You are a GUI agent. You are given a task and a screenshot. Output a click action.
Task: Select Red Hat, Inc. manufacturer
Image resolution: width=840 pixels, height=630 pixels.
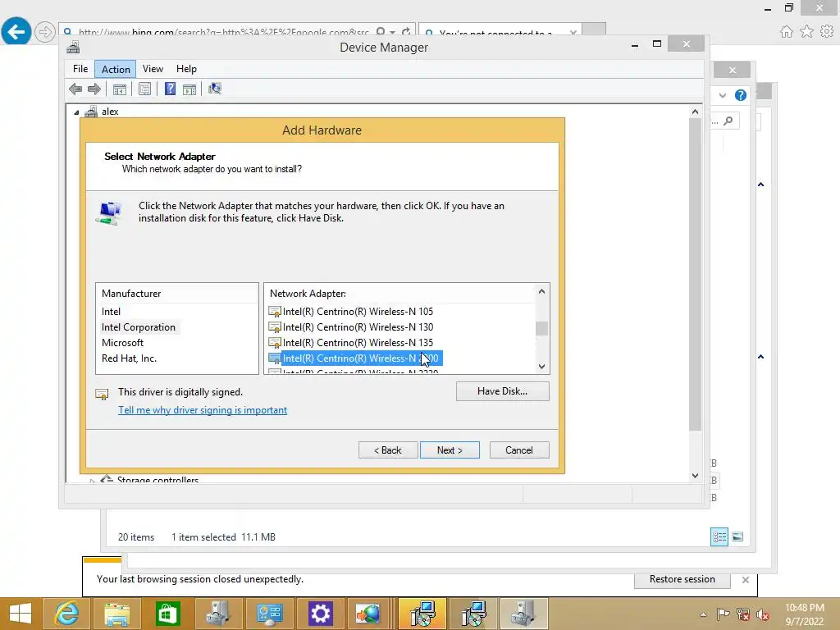(x=129, y=358)
